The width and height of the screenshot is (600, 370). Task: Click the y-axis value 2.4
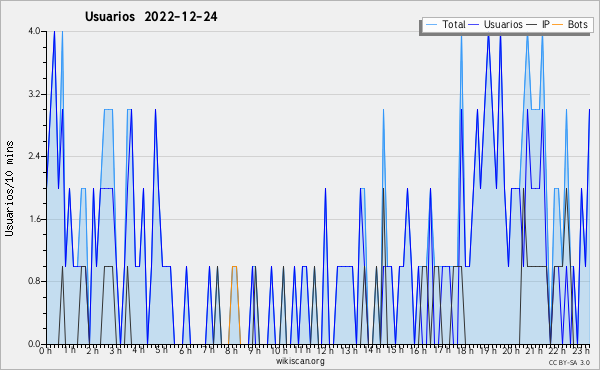click(34, 156)
